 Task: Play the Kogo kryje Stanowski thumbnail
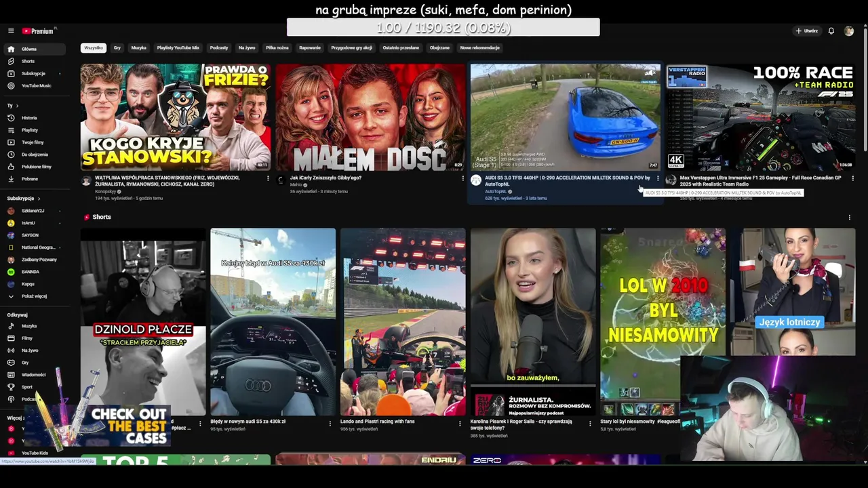tap(176, 117)
